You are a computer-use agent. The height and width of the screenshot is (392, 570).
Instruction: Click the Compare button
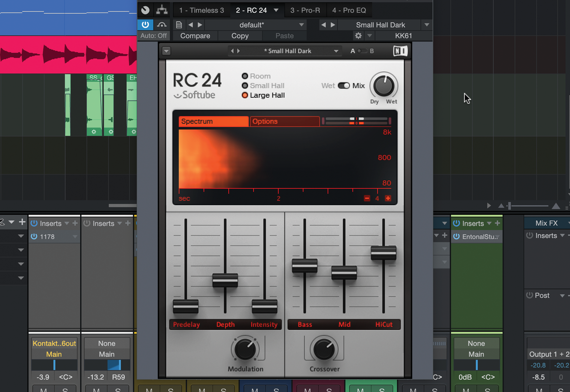pos(194,36)
